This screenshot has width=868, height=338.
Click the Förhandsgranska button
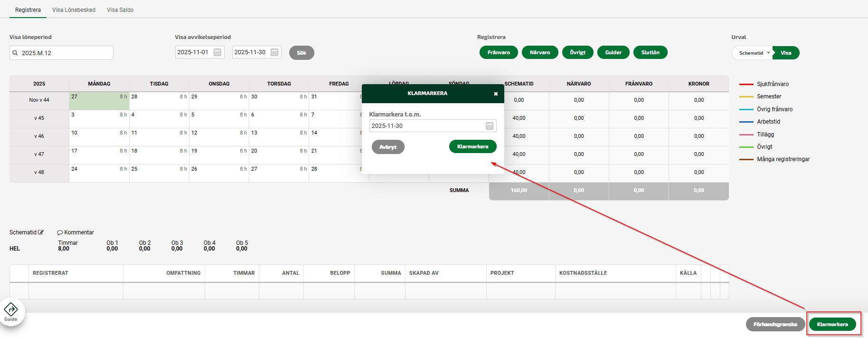pyautogui.click(x=775, y=324)
